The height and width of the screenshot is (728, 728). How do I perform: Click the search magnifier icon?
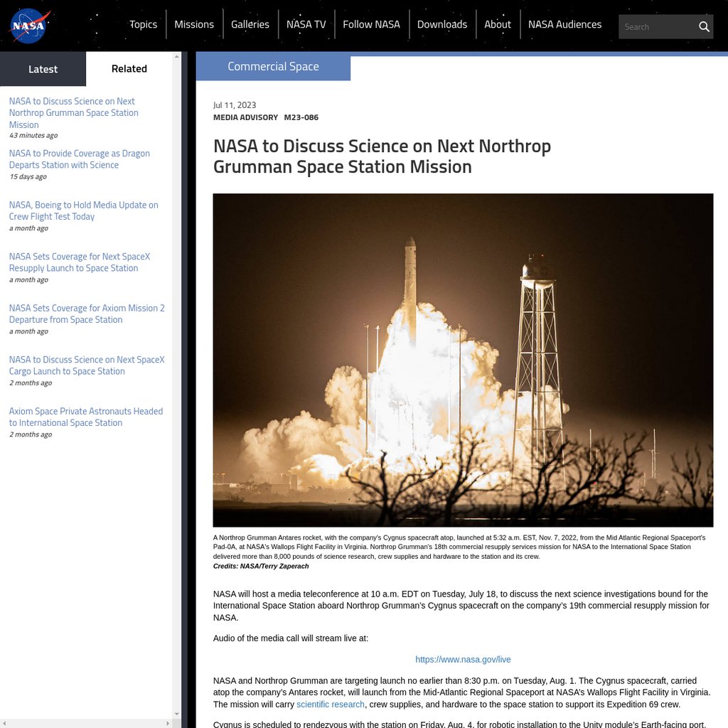point(704,27)
